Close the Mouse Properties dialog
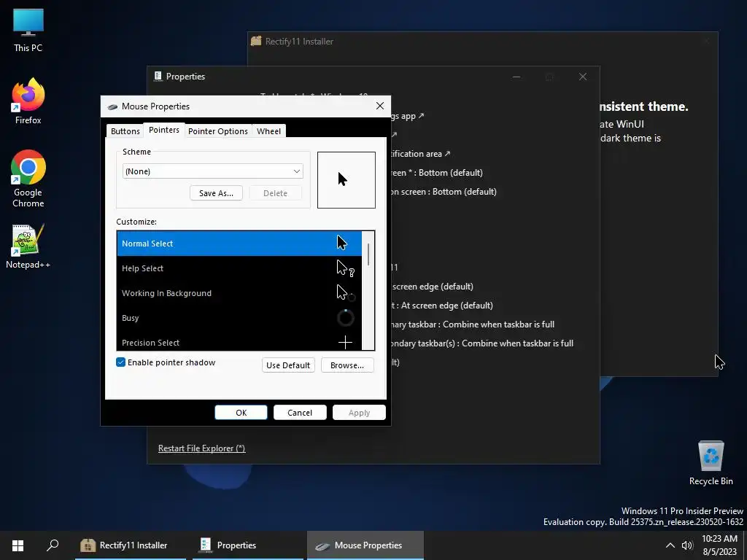The image size is (747, 560). pyautogui.click(x=379, y=106)
